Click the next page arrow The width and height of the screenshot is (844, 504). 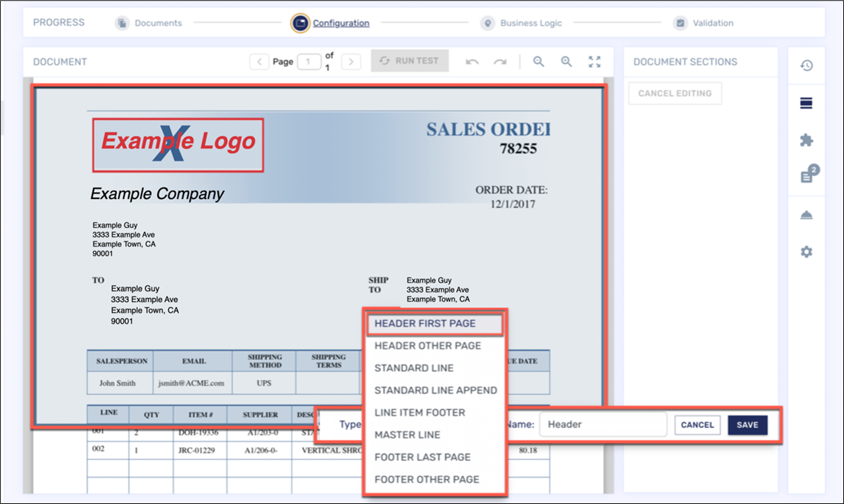click(x=351, y=61)
